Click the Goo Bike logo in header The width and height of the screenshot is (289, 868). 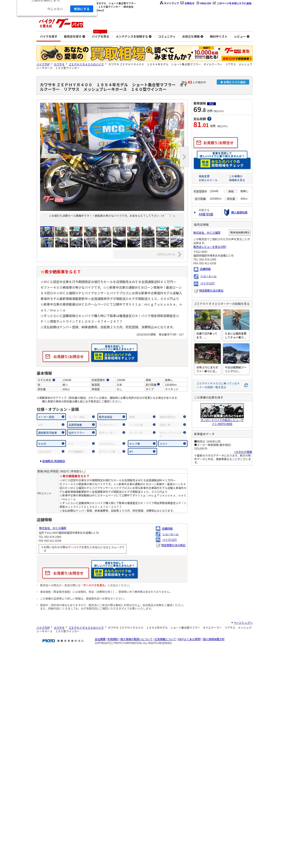pos(61,23)
